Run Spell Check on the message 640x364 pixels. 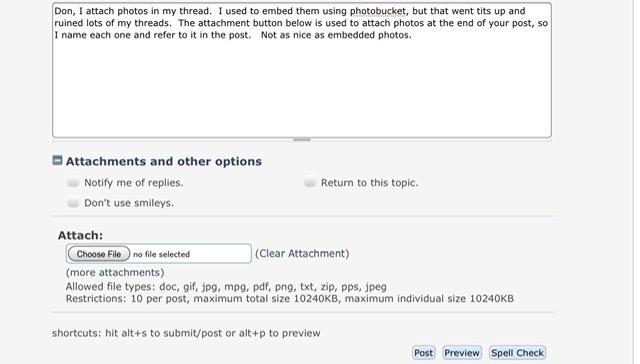(x=517, y=353)
